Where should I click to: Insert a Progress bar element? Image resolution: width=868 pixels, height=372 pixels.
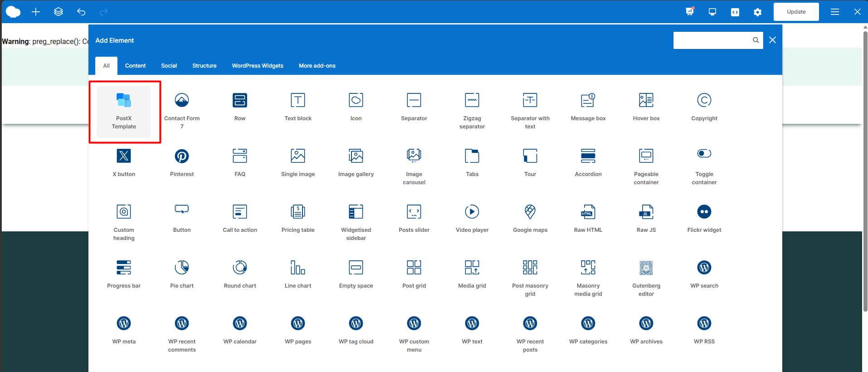click(124, 275)
